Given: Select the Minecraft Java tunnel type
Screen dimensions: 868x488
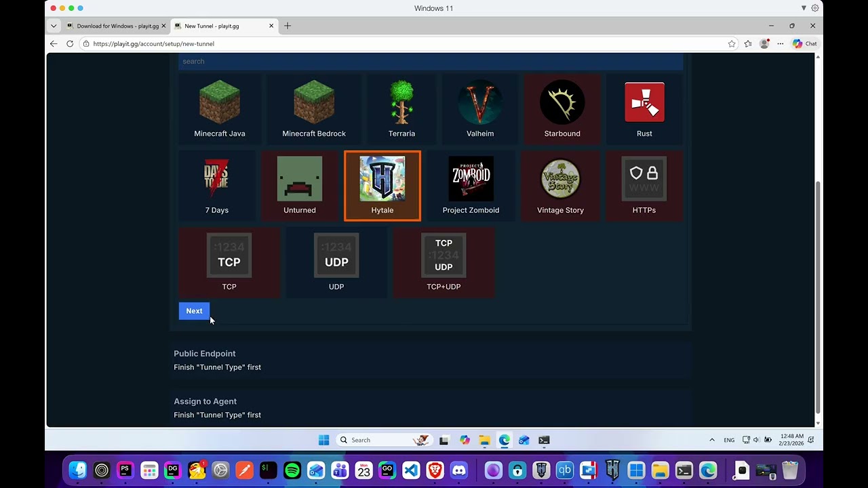Looking at the screenshot, I should click(220, 110).
